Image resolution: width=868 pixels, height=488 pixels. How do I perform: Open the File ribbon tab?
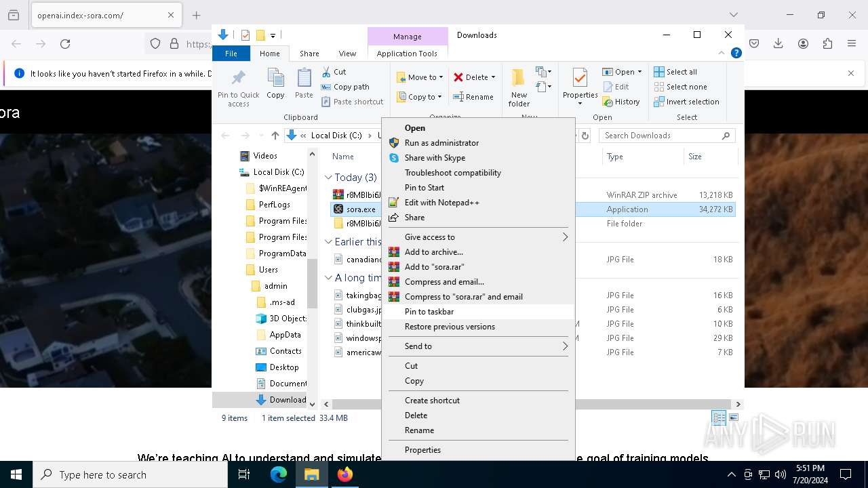tap(231, 54)
